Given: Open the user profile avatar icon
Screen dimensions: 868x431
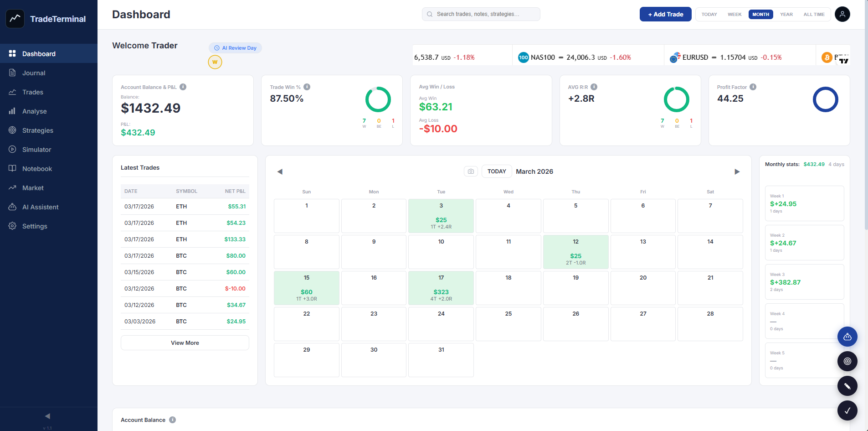Looking at the screenshot, I should tap(842, 14).
